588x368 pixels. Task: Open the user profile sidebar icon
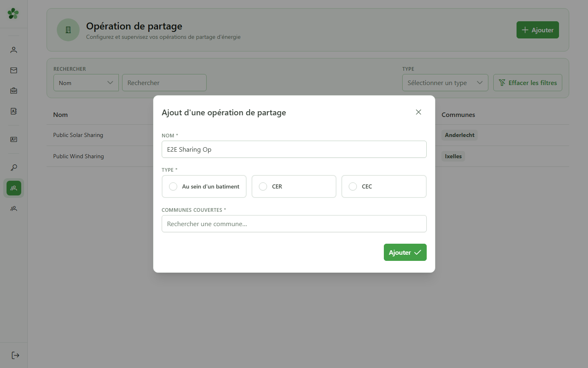coord(14,50)
